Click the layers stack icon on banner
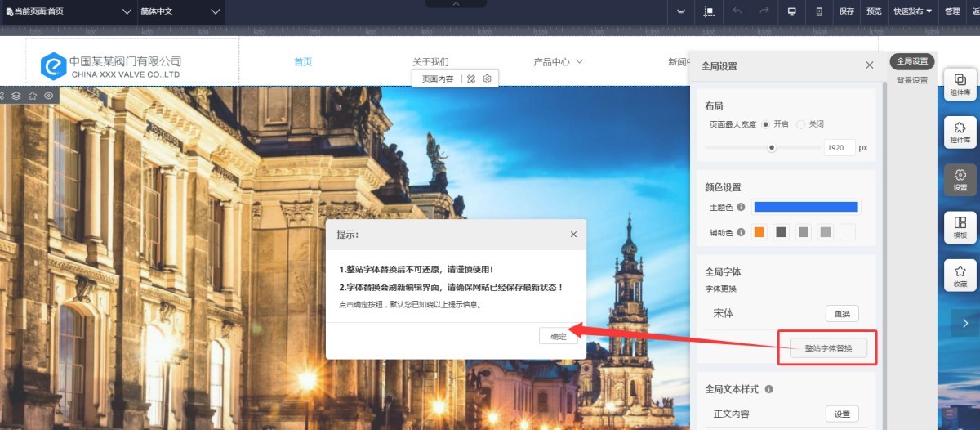Viewport: 980px width, 430px height. (x=16, y=96)
